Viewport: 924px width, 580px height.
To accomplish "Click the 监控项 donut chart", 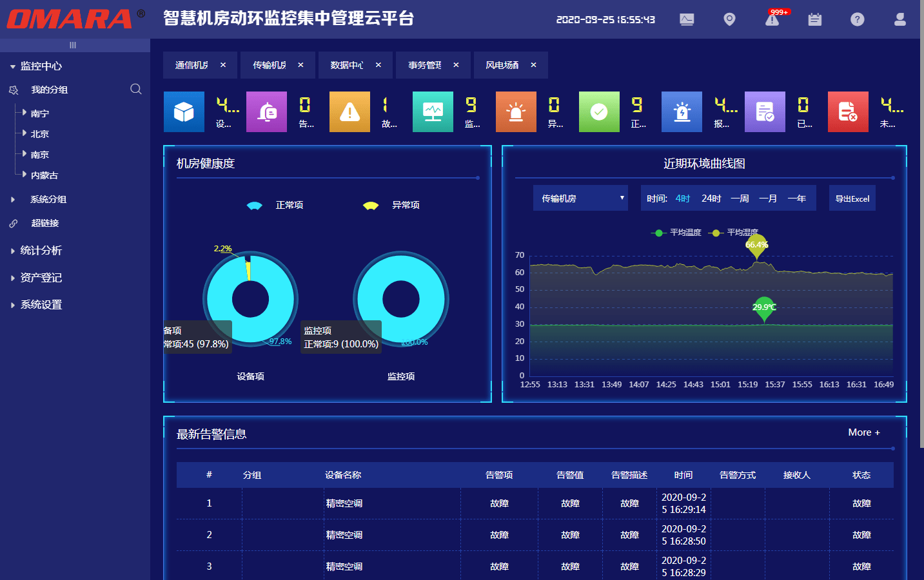I will point(400,298).
